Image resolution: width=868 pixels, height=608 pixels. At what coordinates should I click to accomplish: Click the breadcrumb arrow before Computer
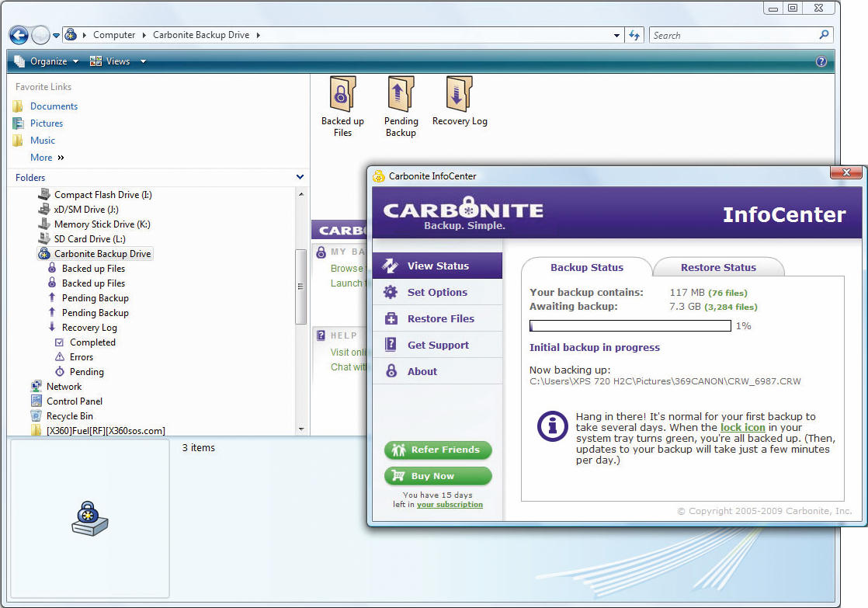(84, 35)
